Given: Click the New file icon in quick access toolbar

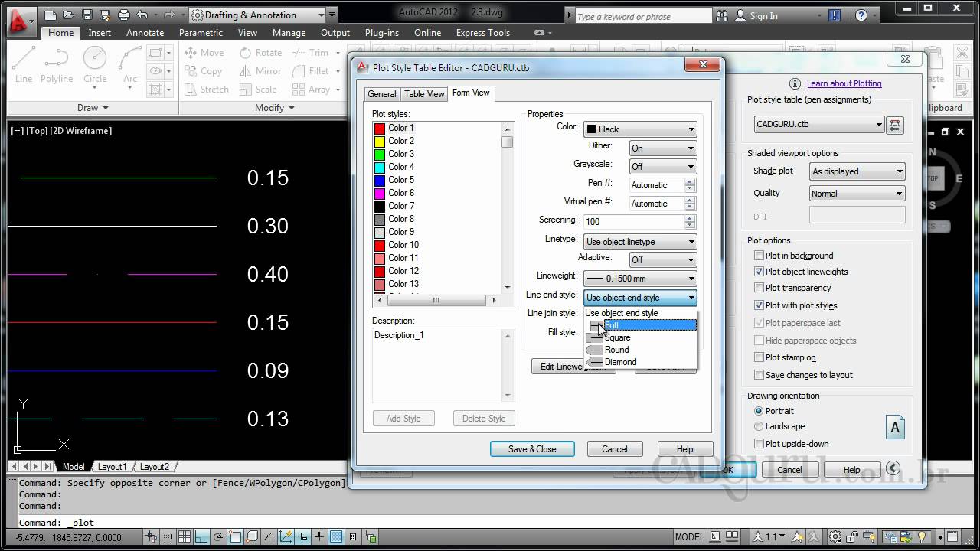Looking at the screenshot, I should [x=50, y=15].
